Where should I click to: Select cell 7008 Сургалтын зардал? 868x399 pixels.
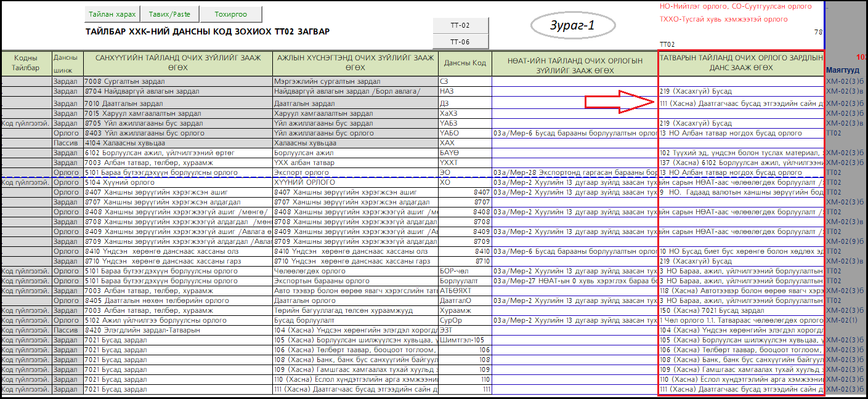pos(177,81)
